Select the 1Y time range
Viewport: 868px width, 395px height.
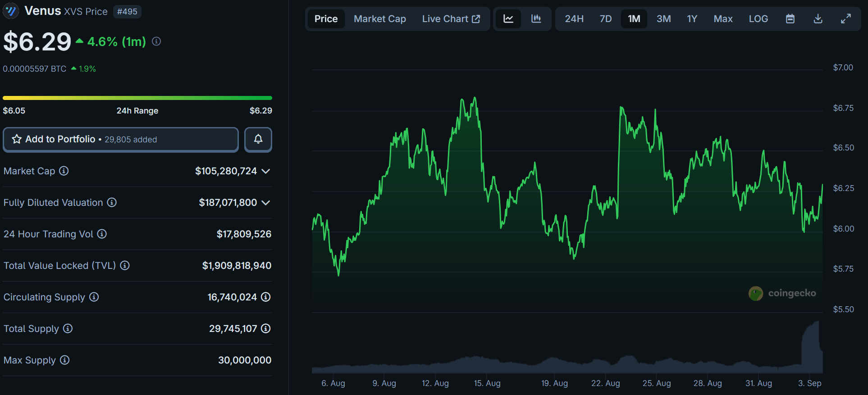click(x=692, y=18)
